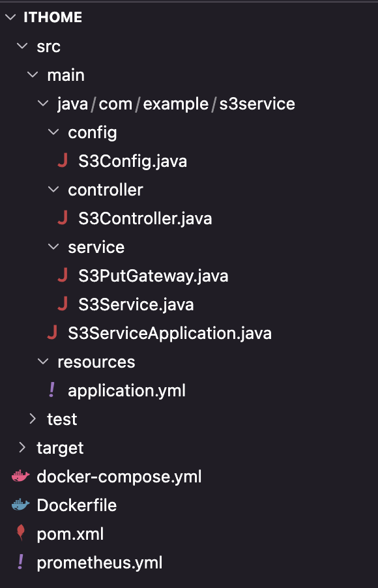Click the blue Docker whale icon for Dockerfile
This screenshot has width=378, height=588.
(21, 505)
